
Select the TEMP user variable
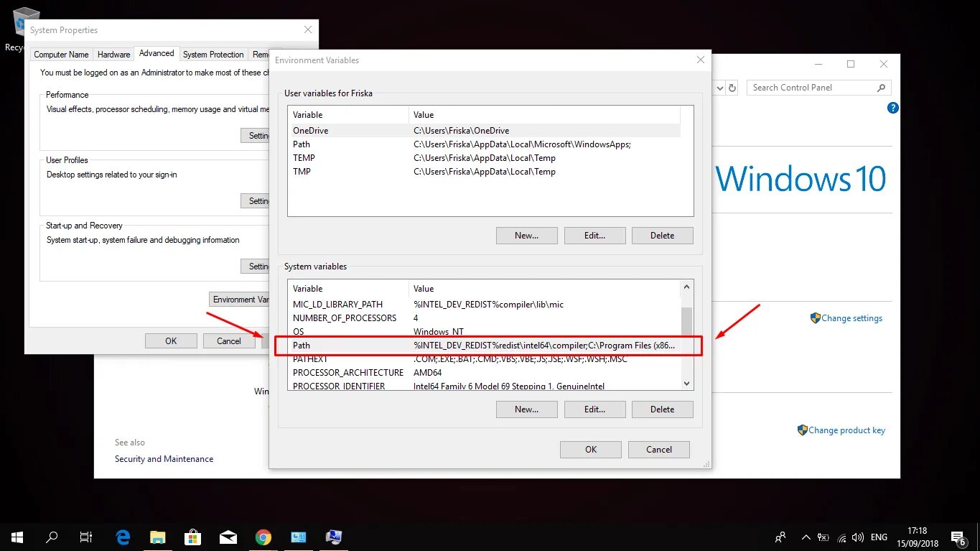(485, 158)
